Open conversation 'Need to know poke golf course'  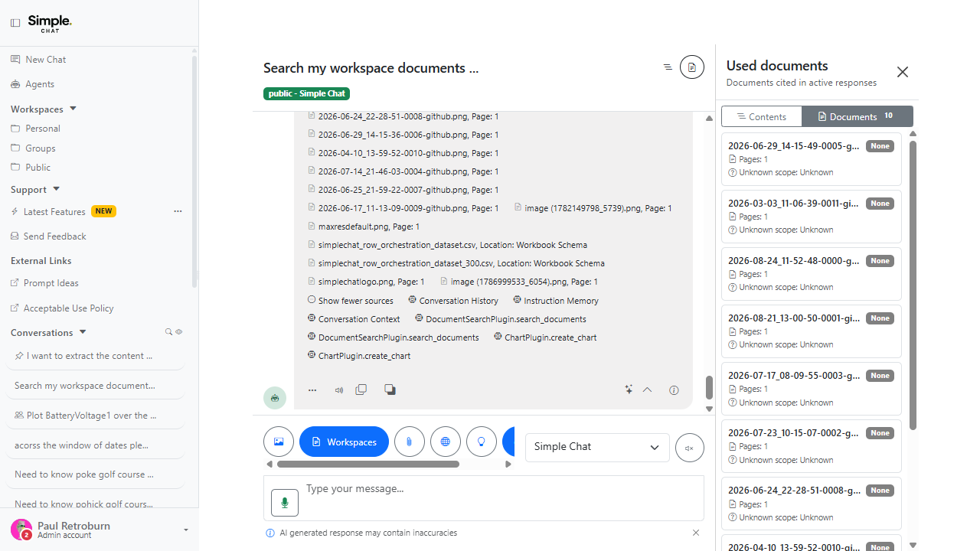point(95,474)
